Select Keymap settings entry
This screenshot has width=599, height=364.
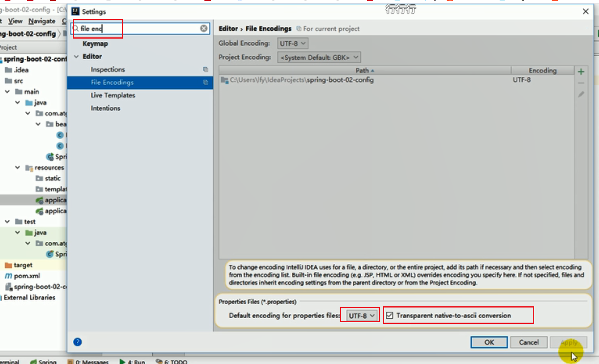[95, 44]
